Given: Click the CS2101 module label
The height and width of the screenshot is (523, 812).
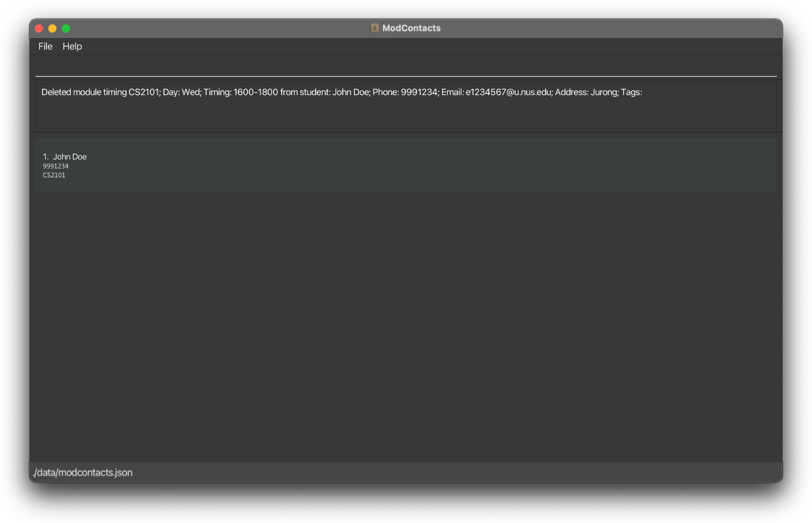Looking at the screenshot, I should [x=54, y=175].
